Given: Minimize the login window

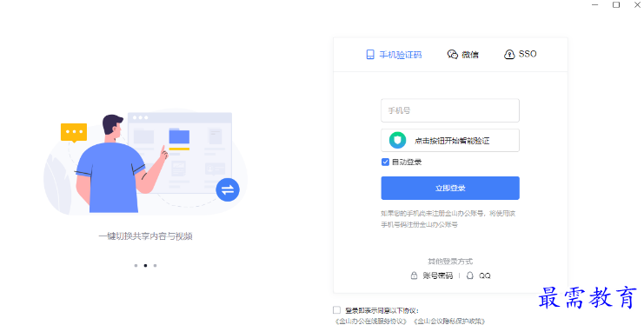Looking at the screenshot, I should pyautogui.click(x=594, y=5).
